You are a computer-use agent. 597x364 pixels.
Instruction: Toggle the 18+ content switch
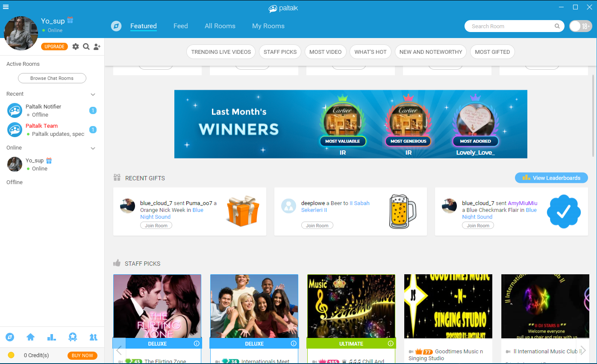click(580, 26)
